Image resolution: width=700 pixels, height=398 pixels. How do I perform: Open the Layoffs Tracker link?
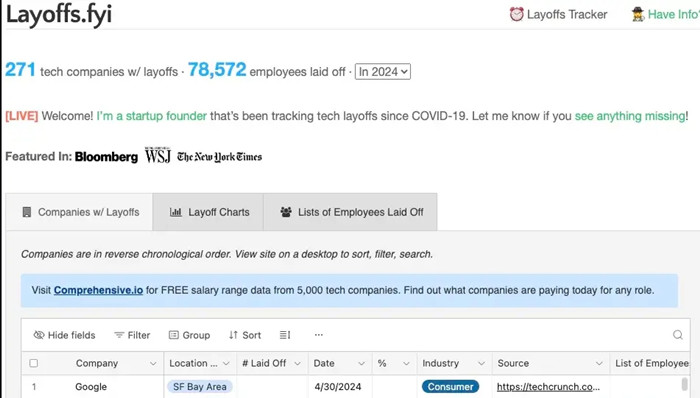(567, 15)
